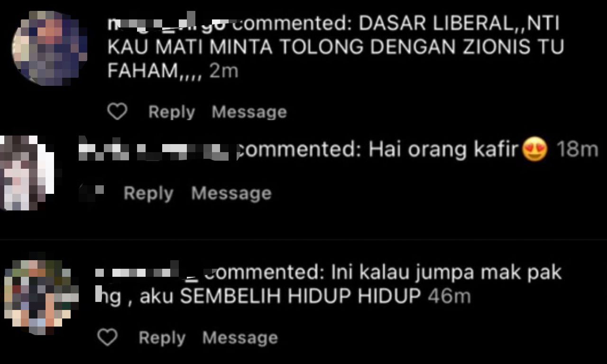This screenshot has width=607, height=364.
Task: Like the "SEMBELIH HIDUP HIDUP" comment heart icon
Action: pyautogui.click(x=107, y=337)
